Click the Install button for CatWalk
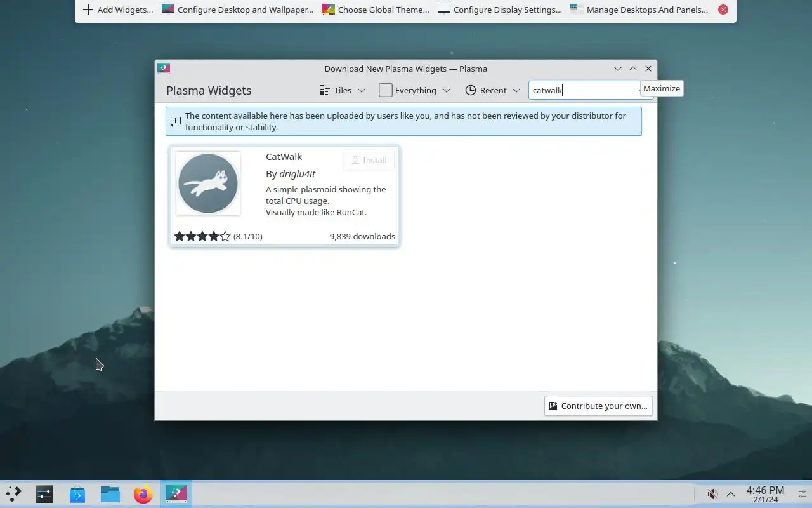812x508 pixels. coord(369,160)
